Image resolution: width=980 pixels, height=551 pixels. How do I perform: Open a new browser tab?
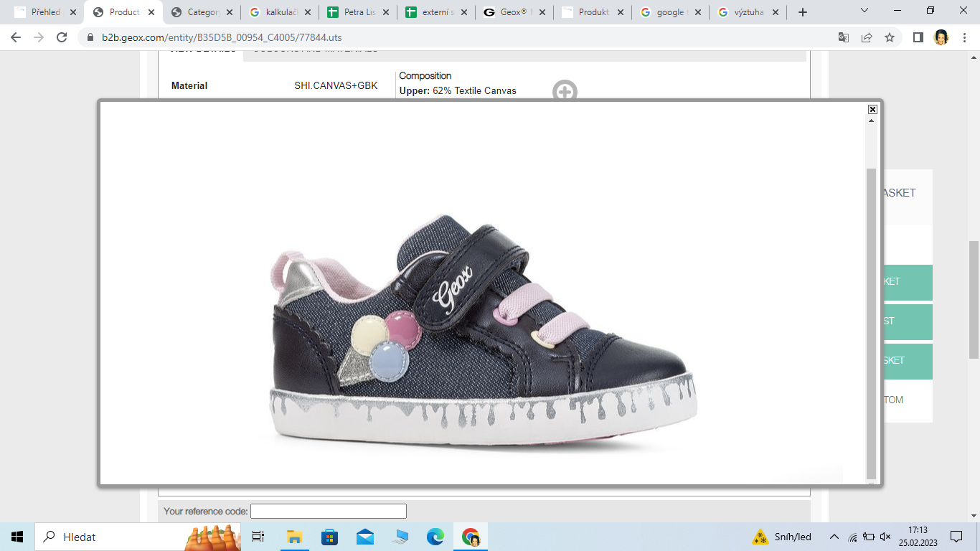pyautogui.click(x=802, y=12)
